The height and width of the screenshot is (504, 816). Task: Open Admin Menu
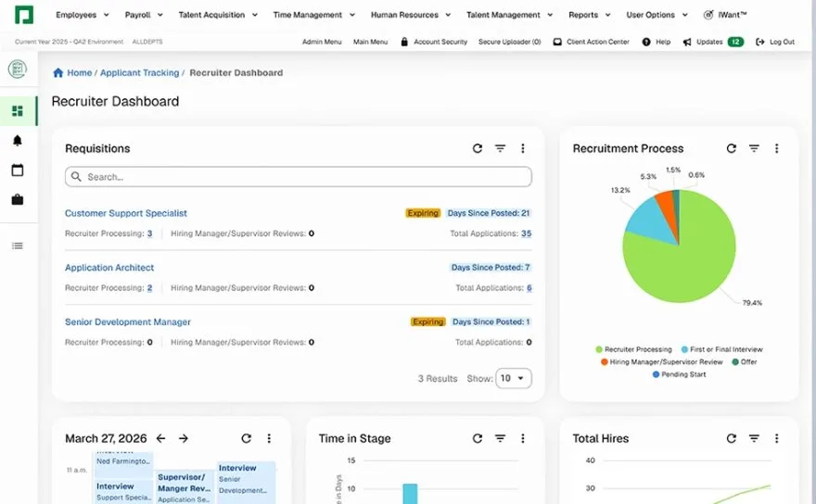point(322,42)
